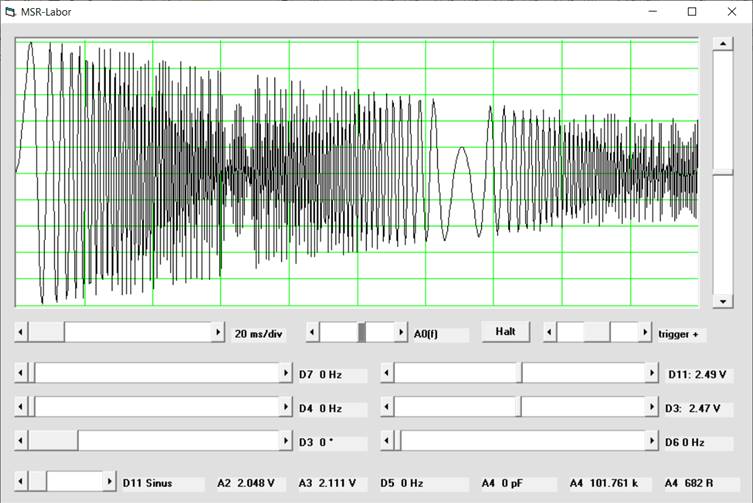Click left arrow of A0(f) scrollbar
753x503 pixels.
tap(313, 332)
